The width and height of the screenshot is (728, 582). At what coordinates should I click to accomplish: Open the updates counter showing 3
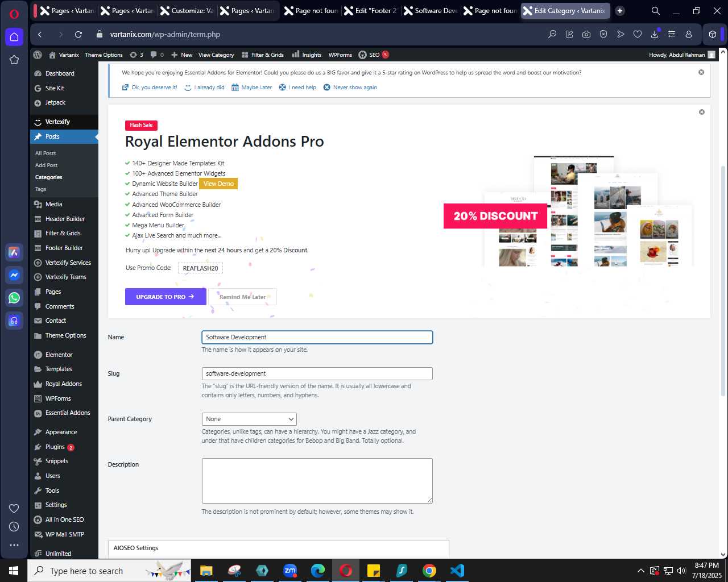[x=136, y=55]
